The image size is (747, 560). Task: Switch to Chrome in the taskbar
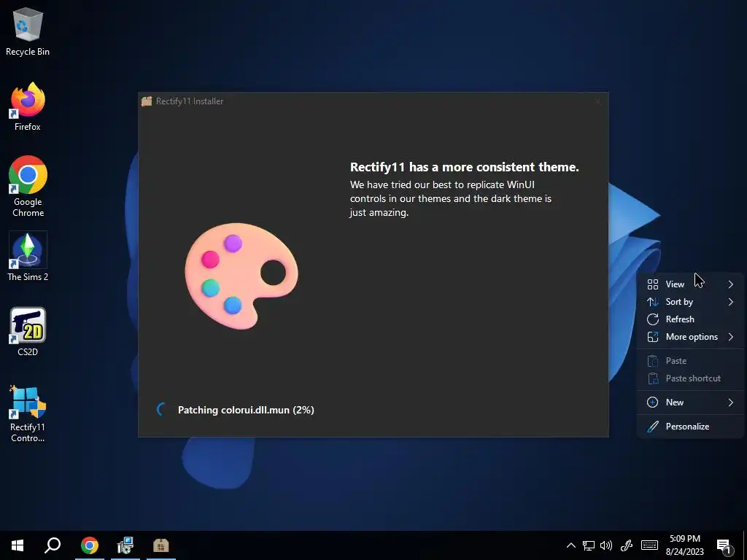(x=90, y=545)
